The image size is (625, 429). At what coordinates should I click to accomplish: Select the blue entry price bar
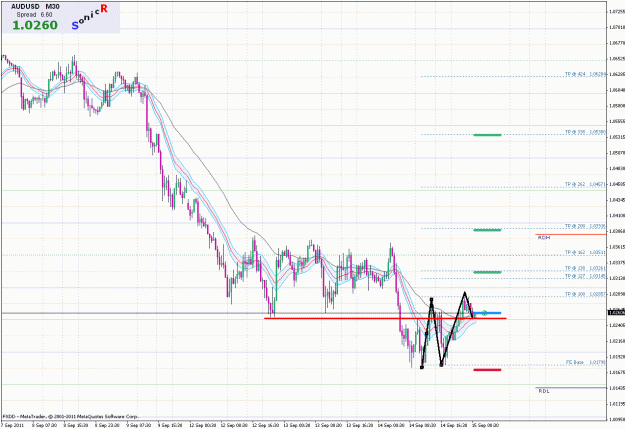pyautogui.click(x=487, y=313)
